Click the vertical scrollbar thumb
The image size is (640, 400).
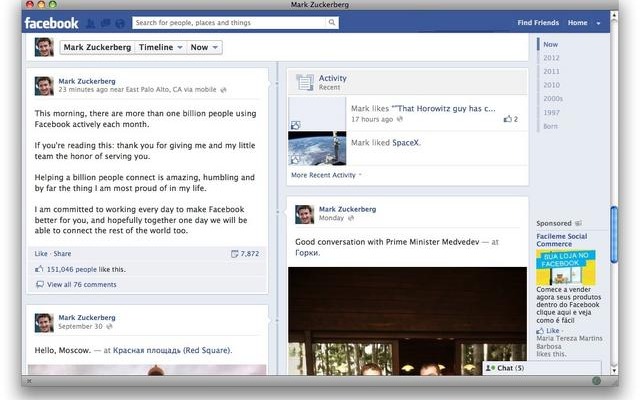[x=614, y=234]
